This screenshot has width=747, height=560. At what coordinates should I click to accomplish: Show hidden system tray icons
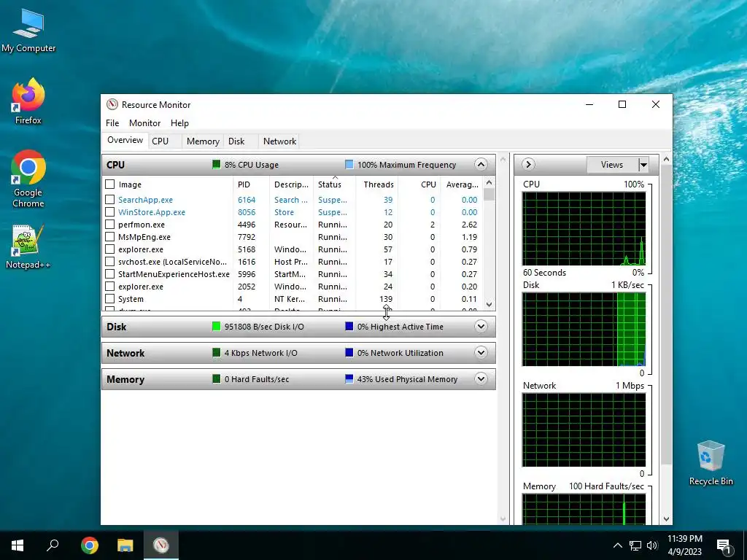pos(617,545)
